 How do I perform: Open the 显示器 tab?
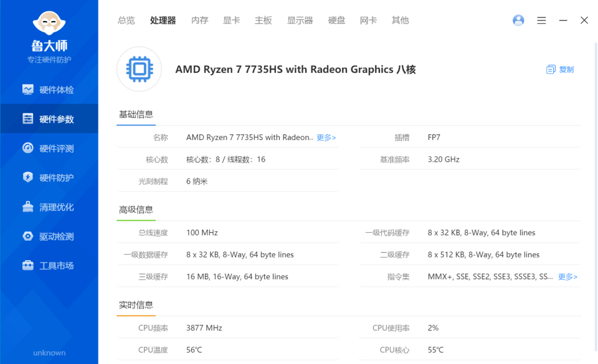300,20
